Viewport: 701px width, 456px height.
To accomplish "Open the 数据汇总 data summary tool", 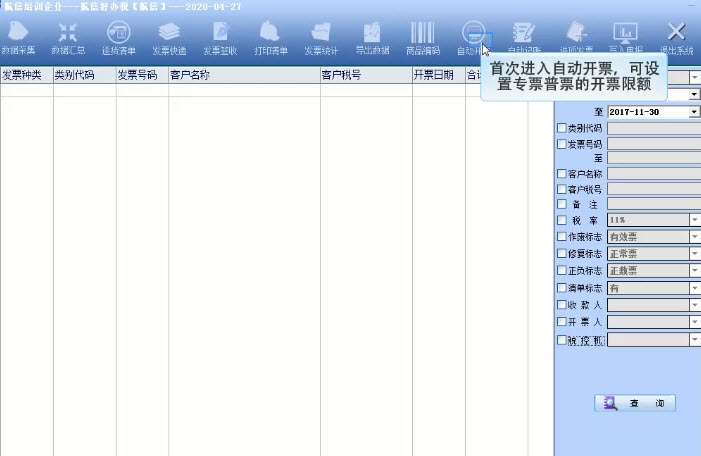I will point(68,38).
